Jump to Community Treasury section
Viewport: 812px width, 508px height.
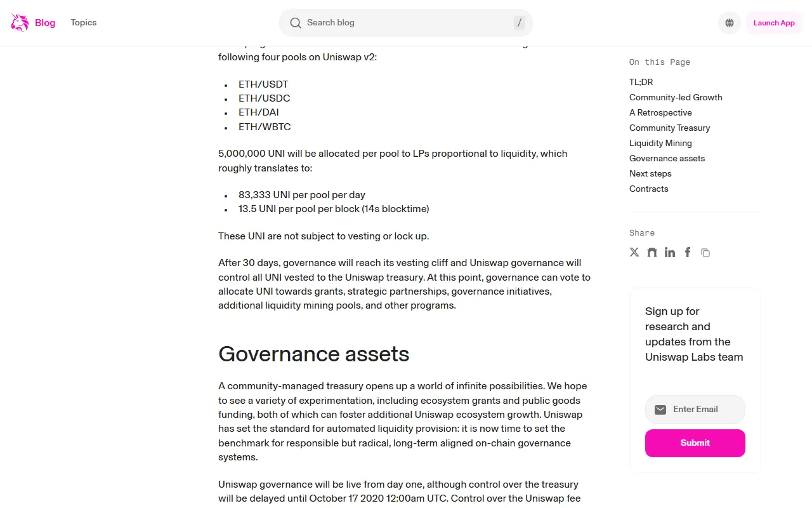[669, 128]
